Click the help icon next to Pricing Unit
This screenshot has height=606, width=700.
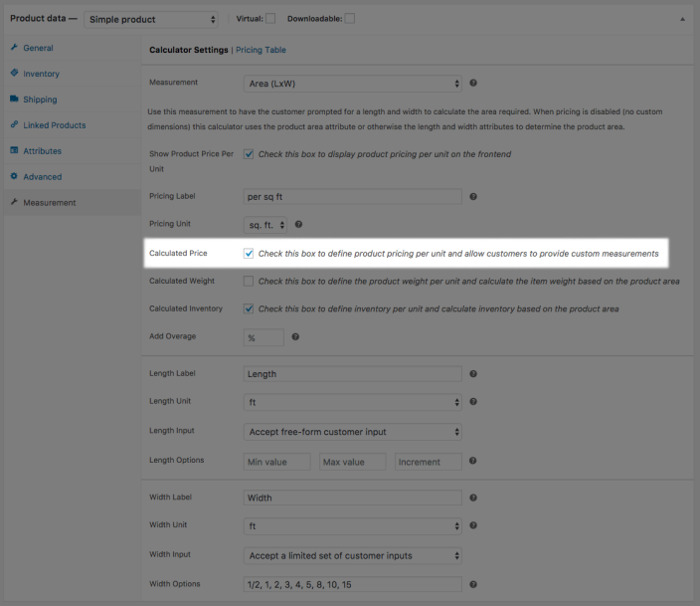pos(298,226)
